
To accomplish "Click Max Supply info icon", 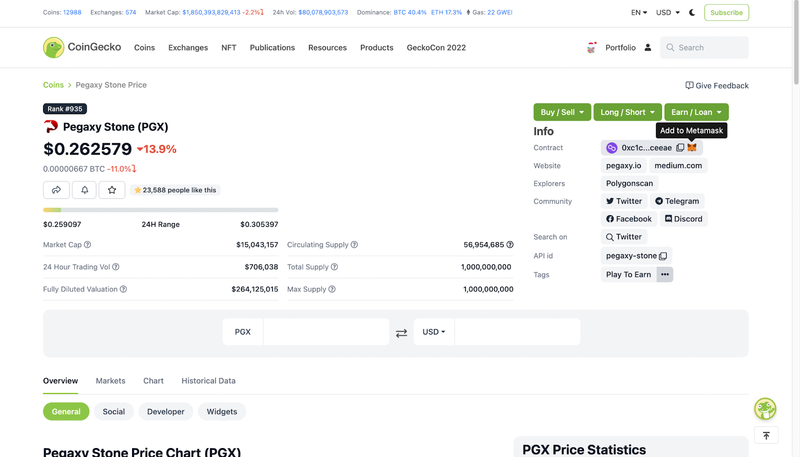I will click(x=332, y=289).
